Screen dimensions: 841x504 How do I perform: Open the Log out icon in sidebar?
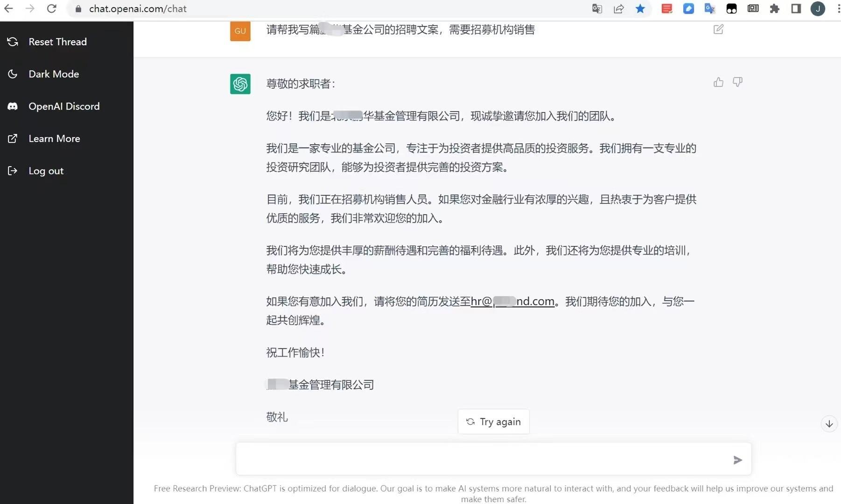13,171
